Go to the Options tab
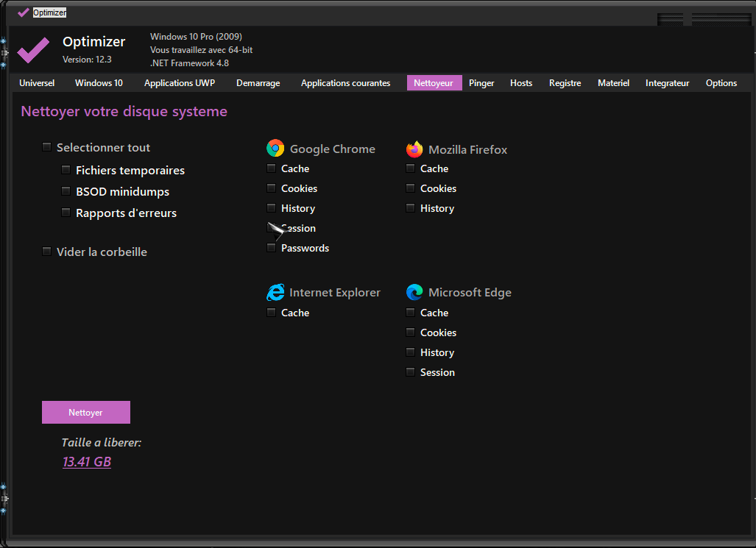 tap(721, 83)
